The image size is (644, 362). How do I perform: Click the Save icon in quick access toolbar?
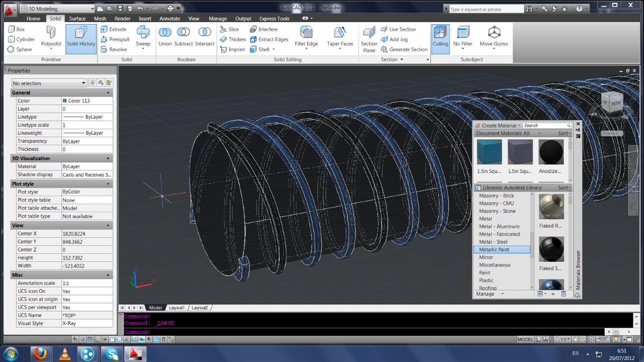(120, 9)
